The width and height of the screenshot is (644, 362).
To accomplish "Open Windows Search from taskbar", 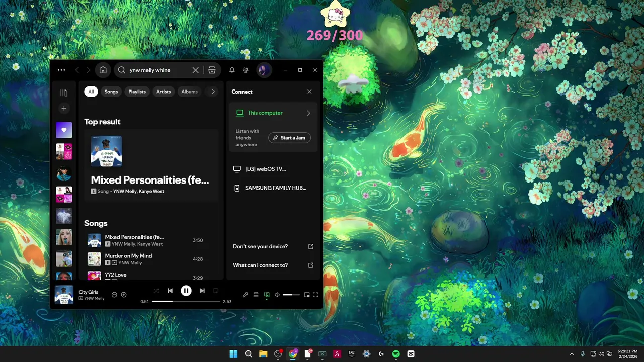I will click(x=249, y=354).
